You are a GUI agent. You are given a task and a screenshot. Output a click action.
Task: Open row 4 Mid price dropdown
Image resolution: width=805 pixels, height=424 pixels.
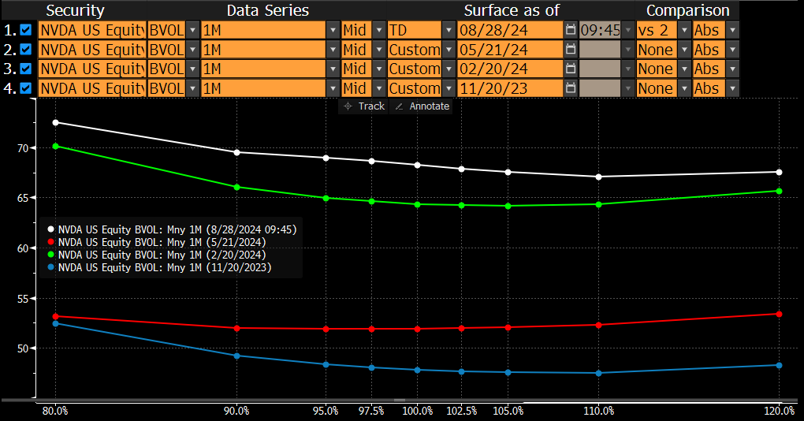[379, 88]
